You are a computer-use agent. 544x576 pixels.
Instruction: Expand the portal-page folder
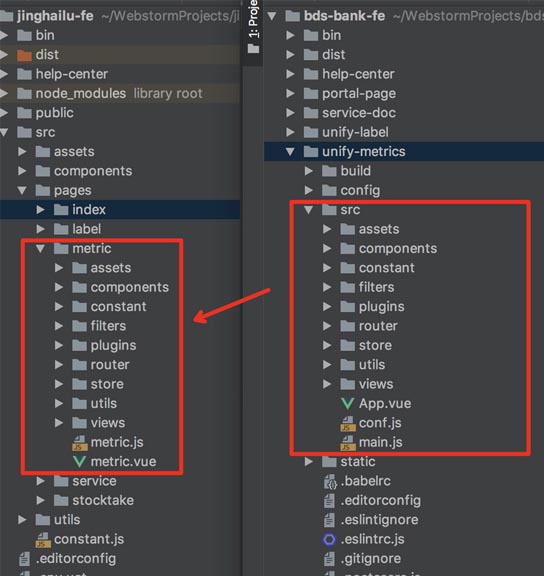click(x=290, y=93)
